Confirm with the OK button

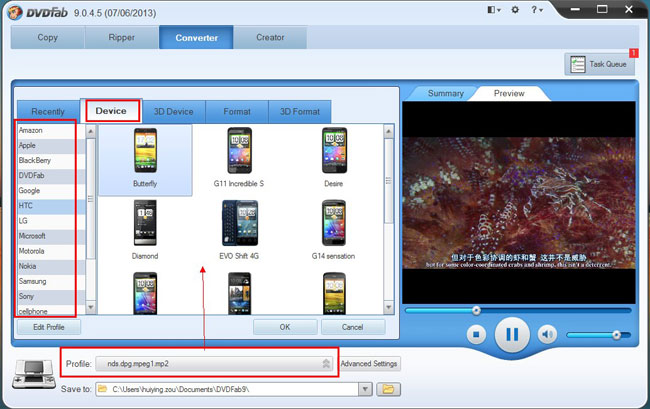(285, 327)
